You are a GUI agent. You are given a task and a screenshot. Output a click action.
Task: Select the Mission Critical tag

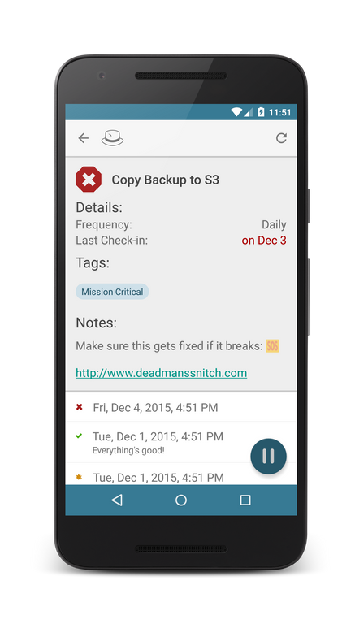point(112,292)
